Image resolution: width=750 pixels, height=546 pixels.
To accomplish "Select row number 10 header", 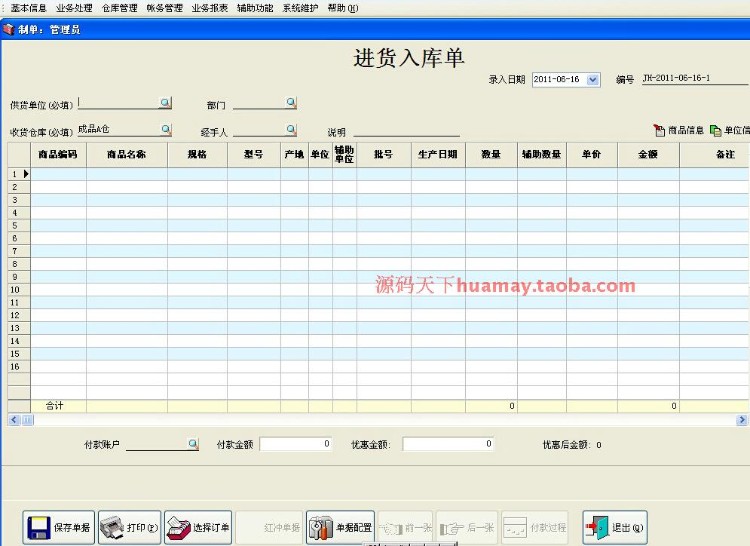I will [19, 290].
